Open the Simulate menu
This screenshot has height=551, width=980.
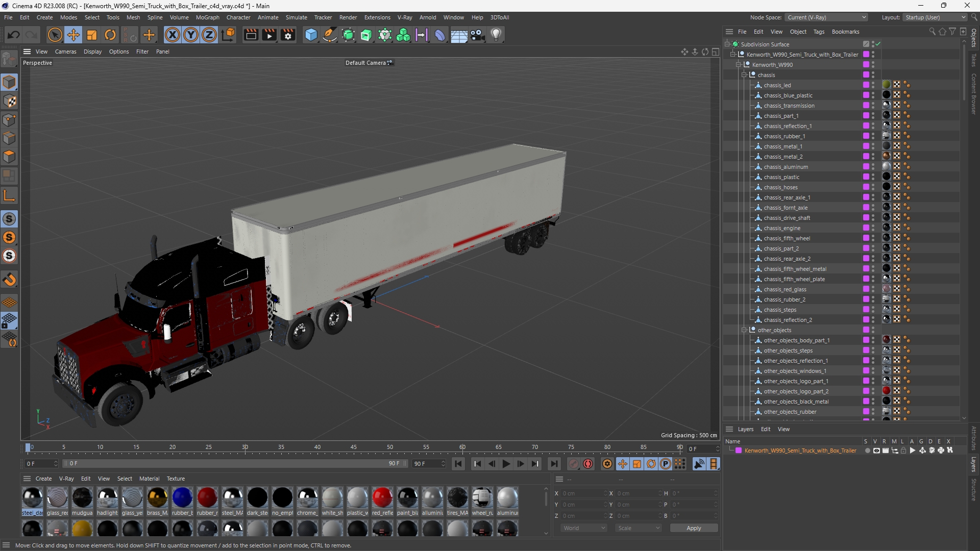pyautogui.click(x=296, y=17)
